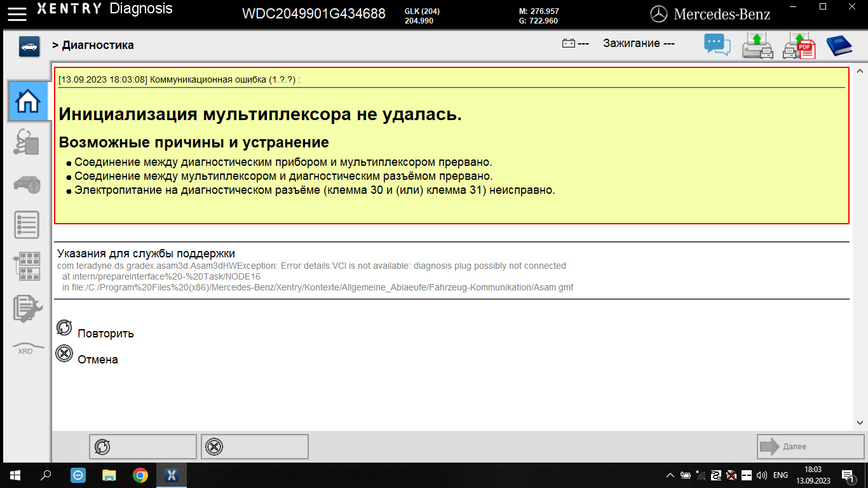Click VIN WDC2049901G434688 in header
The image size is (868, 488).
(314, 13)
